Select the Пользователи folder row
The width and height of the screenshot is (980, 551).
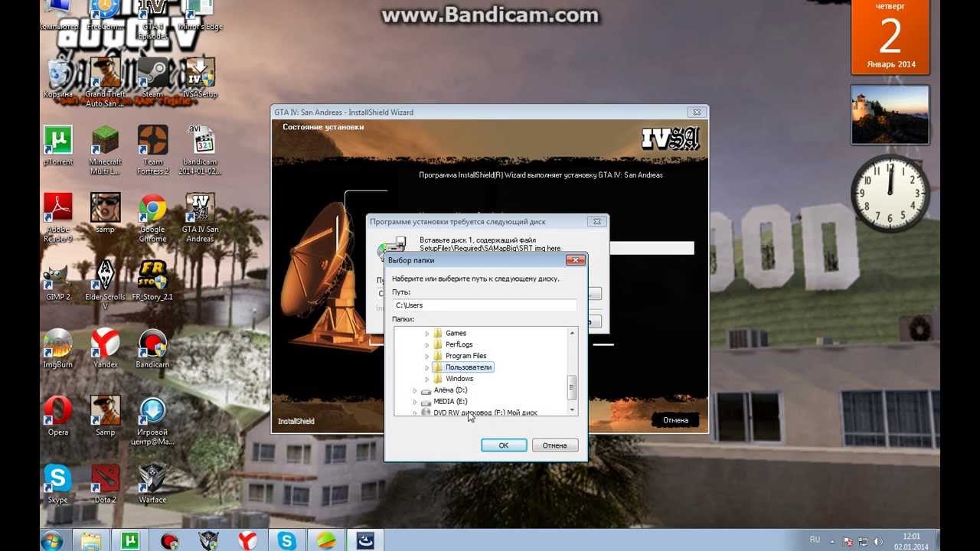(x=462, y=367)
